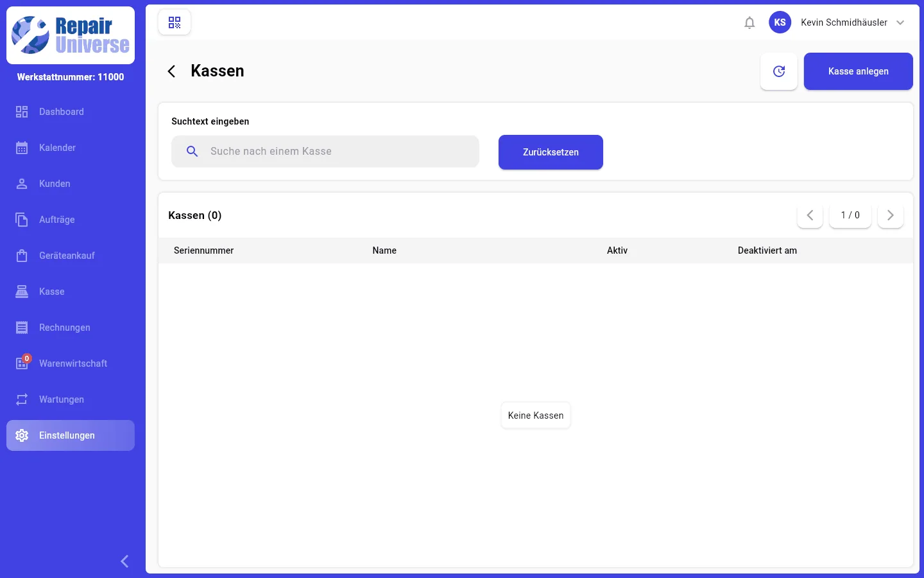The image size is (924, 578).
Task: Go back using the arrow beside Kassen
Action: [171, 71]
